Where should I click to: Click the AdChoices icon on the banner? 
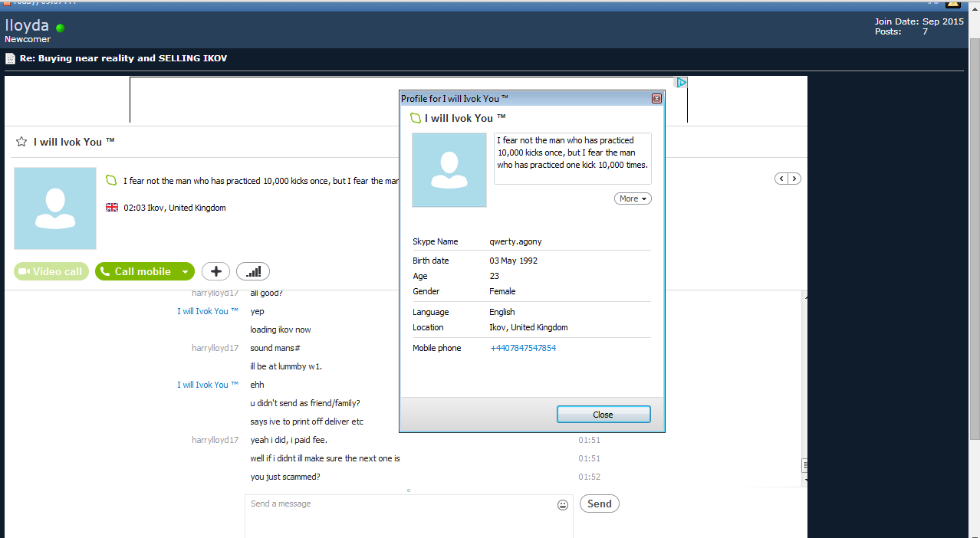(x=681, y=82)
